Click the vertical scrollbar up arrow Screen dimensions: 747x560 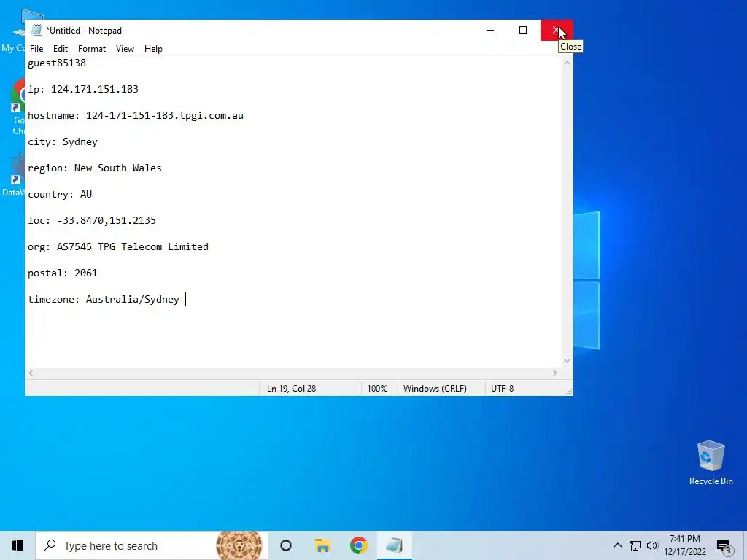click(567, 63)
